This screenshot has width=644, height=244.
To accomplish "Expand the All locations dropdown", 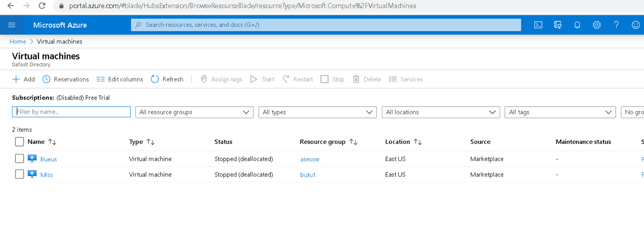I will [441, 112].
